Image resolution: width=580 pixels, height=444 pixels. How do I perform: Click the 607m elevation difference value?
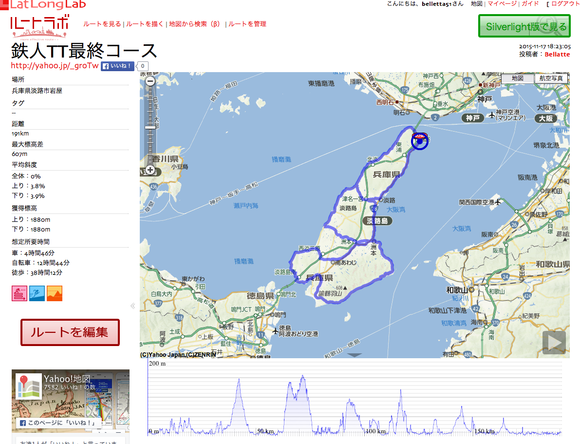click(x=20, y=154)
